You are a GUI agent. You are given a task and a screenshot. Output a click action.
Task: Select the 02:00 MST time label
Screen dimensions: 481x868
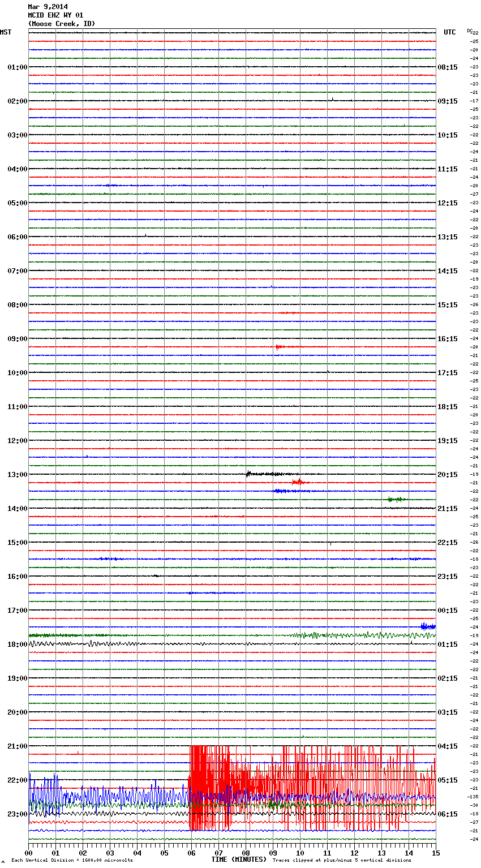coord(18,101)
